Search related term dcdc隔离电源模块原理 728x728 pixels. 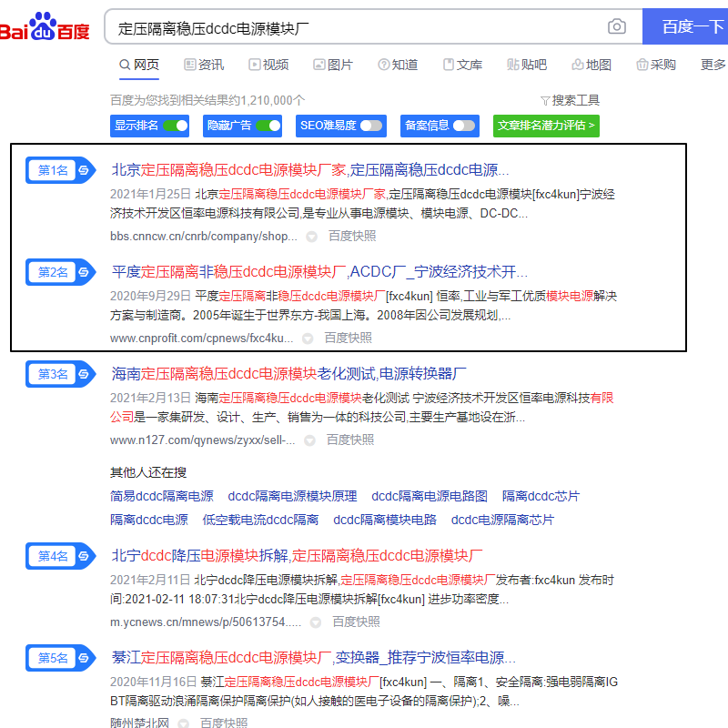(292, 496)
